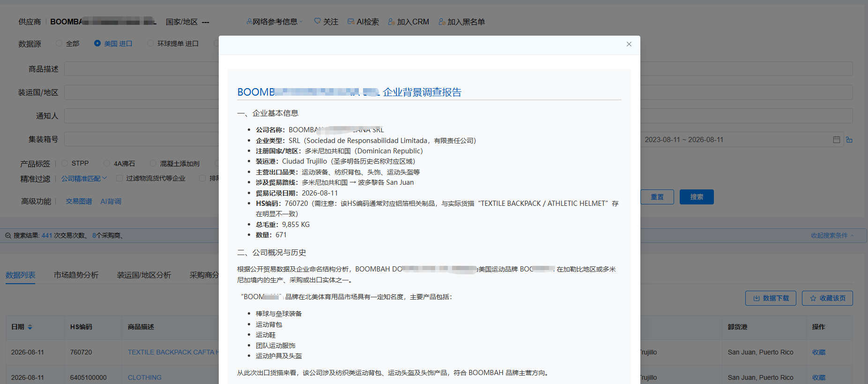This screenshot has width=868, height=384.
Task: Select the 美国 进口 radio option
Action: pos(97,44)
